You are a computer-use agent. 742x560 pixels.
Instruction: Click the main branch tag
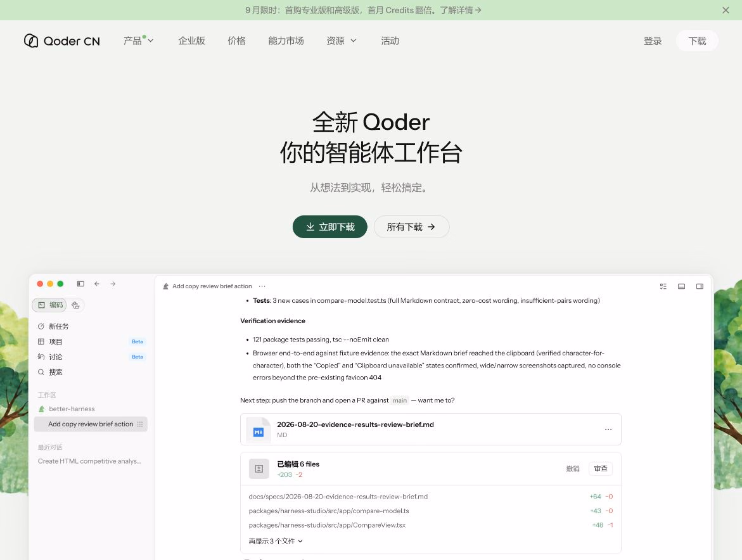click(x=399, y=400)
